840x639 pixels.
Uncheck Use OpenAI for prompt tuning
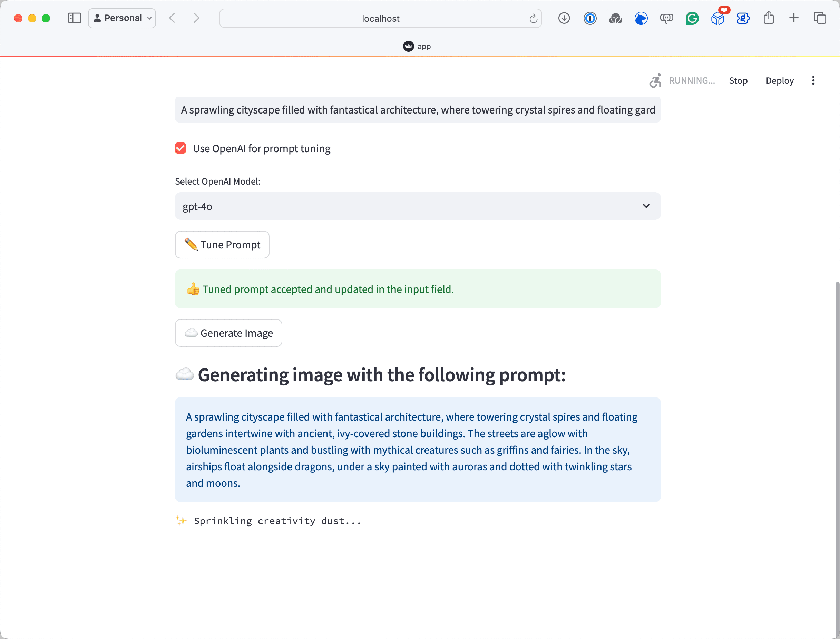tap(181, 148)
